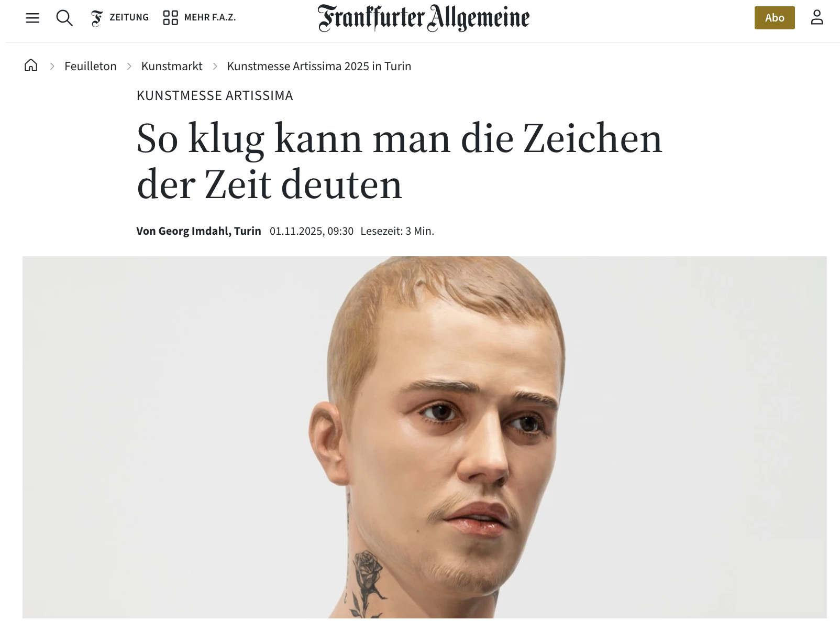Open the article's main sculpture image
Viewport: 840px width, 642px height.
(424, 437)
